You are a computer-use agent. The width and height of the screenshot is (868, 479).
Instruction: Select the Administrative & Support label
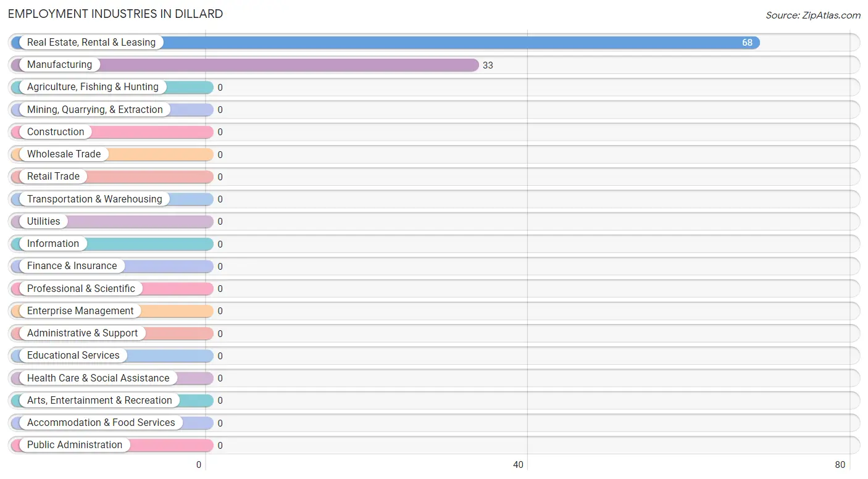(82, 333)
